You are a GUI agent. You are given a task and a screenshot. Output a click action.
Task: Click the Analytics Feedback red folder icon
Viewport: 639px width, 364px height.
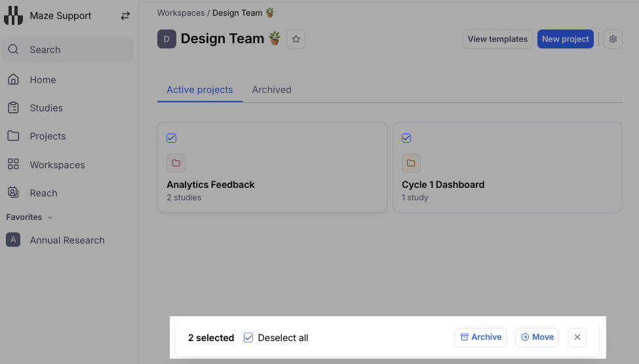coord(176,163)
